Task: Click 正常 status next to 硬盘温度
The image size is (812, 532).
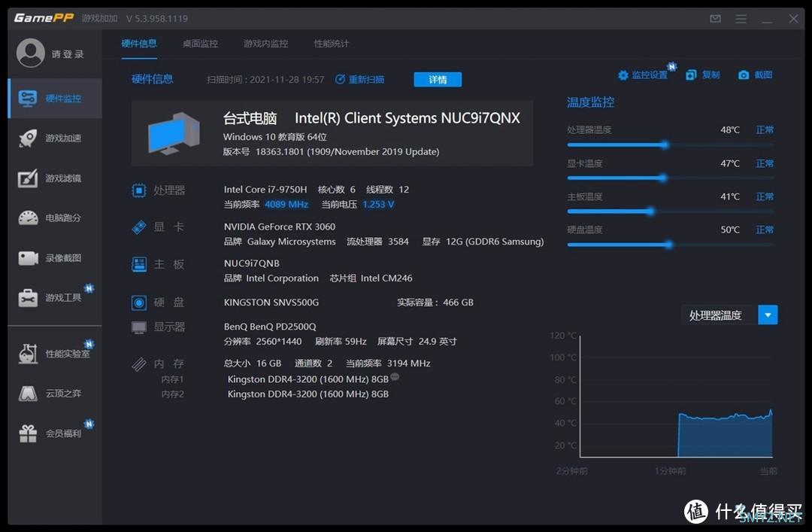Action: point(765,230)
